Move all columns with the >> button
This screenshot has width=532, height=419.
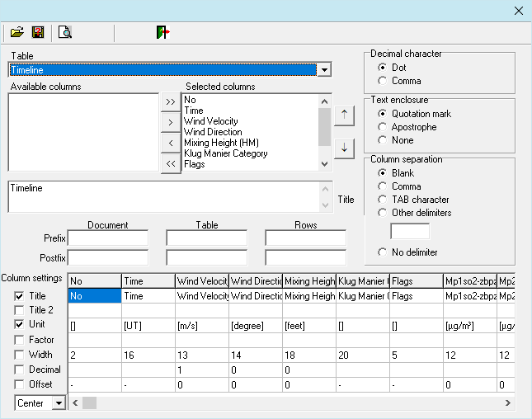(x=171, y=101)
